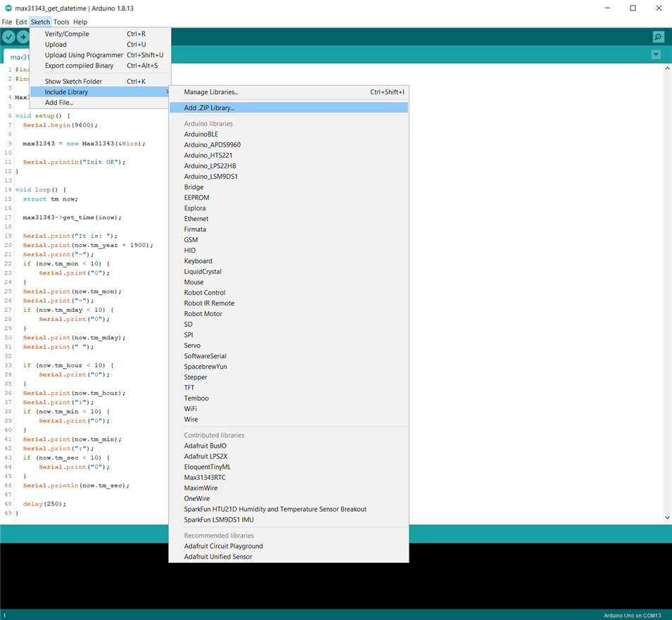
Task: Open the Help menu
Action: tap(80, 22)
